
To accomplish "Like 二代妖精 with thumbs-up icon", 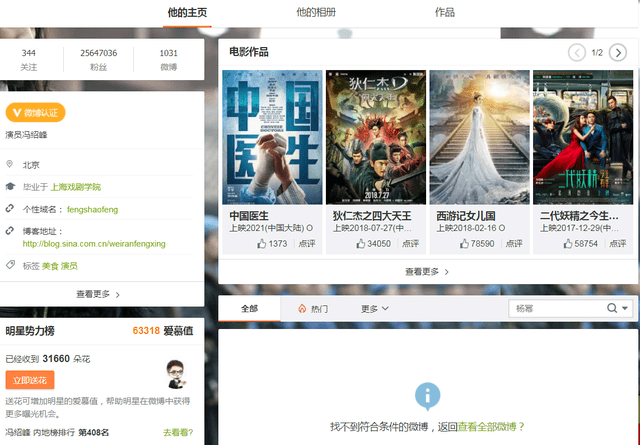I will (x=568, y=244).
